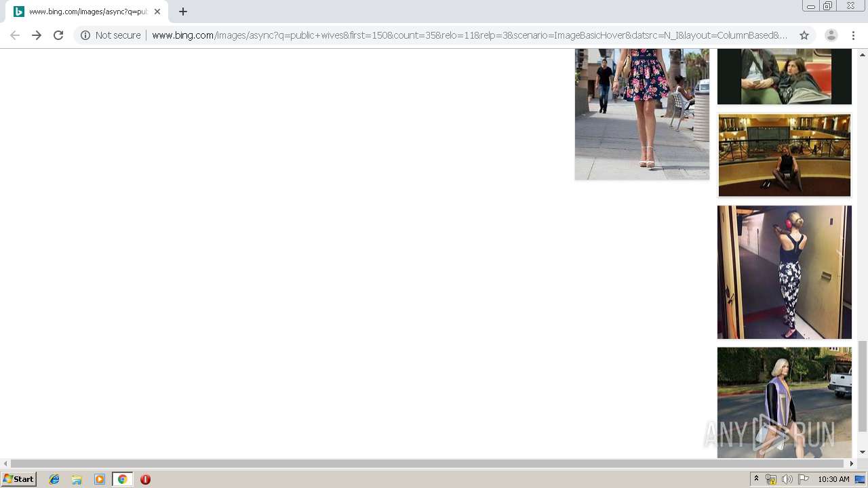The width and height of the screenshot is (868, 488).
Task: Click the scroll down arrow
Action: (863, 452)
